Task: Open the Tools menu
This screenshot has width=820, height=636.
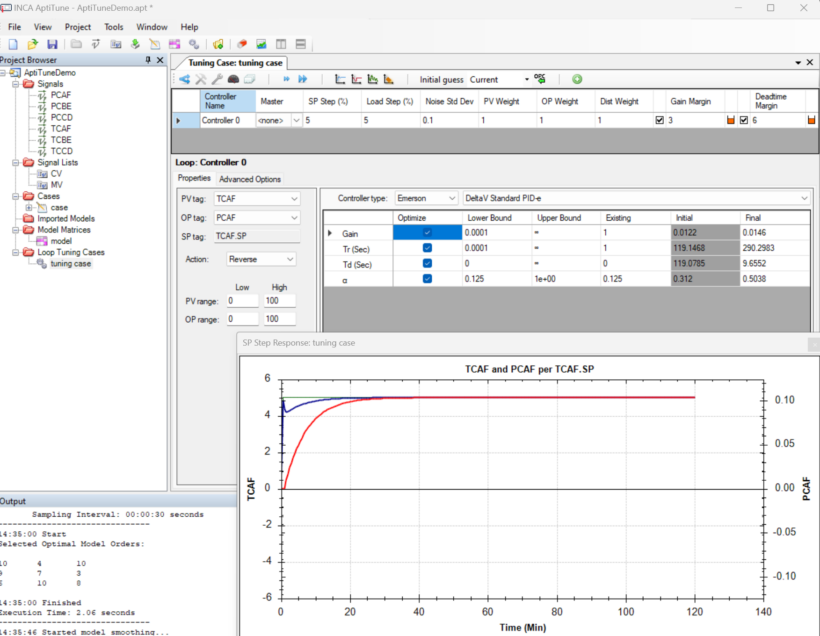Action: 114,27
